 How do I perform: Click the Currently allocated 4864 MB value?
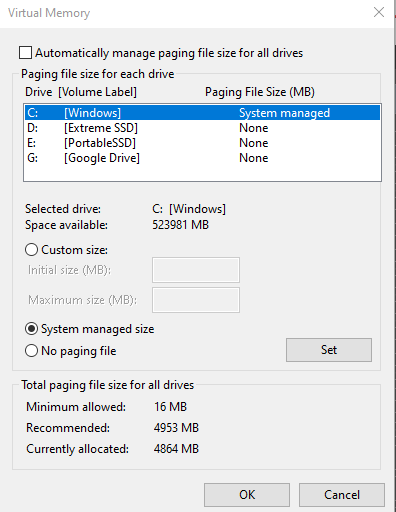tap(176, 449)
